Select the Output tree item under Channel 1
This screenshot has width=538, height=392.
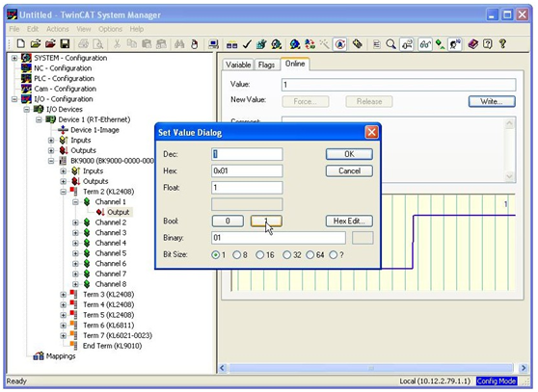(x=119, y=212)
